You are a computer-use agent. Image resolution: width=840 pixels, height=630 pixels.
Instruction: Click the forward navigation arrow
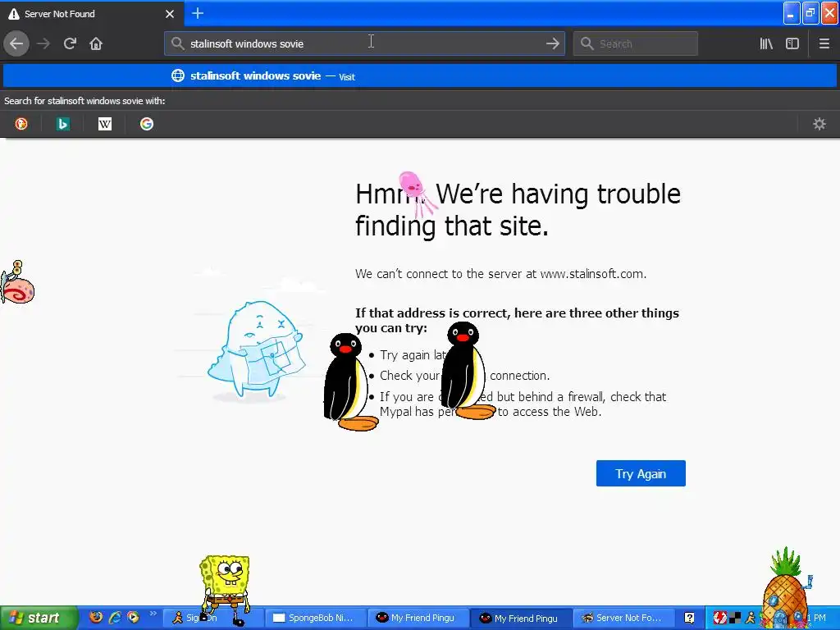pyautogui.click(x=43, y=43)
